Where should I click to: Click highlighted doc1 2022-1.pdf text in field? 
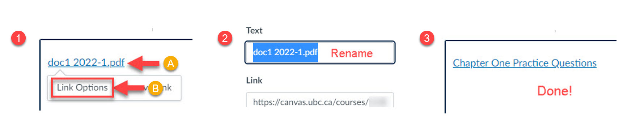coord(285,52)
